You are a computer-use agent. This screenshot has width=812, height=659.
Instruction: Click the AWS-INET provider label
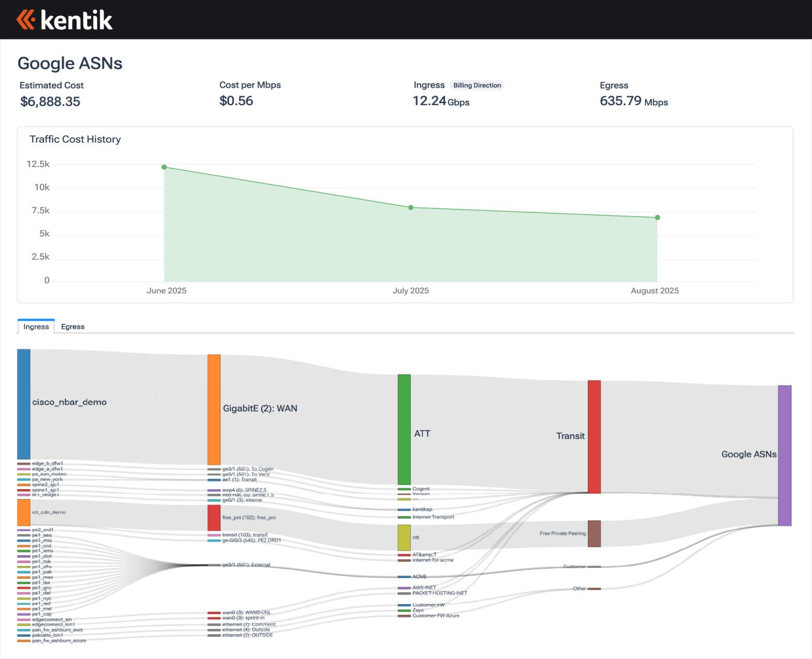click(x=424, y=588)
